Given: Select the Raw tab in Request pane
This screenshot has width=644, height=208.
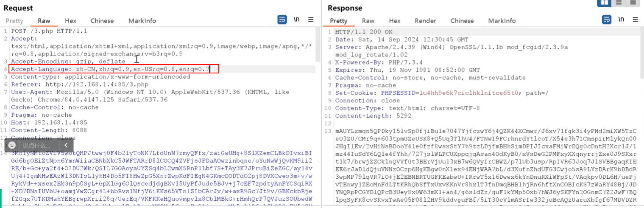Looking at the screenshot, I should pos(44,21).
